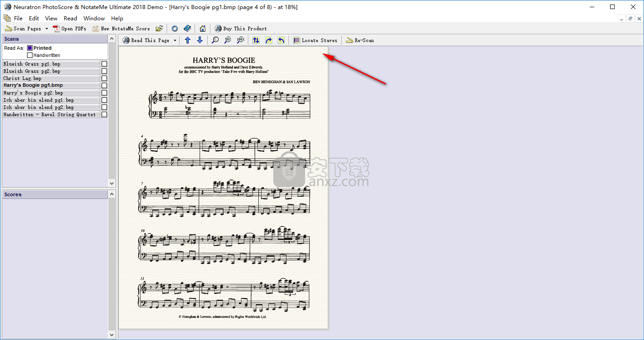Click the Scores panel header
This screenshot has width=644, height=340.
(55, 194)
